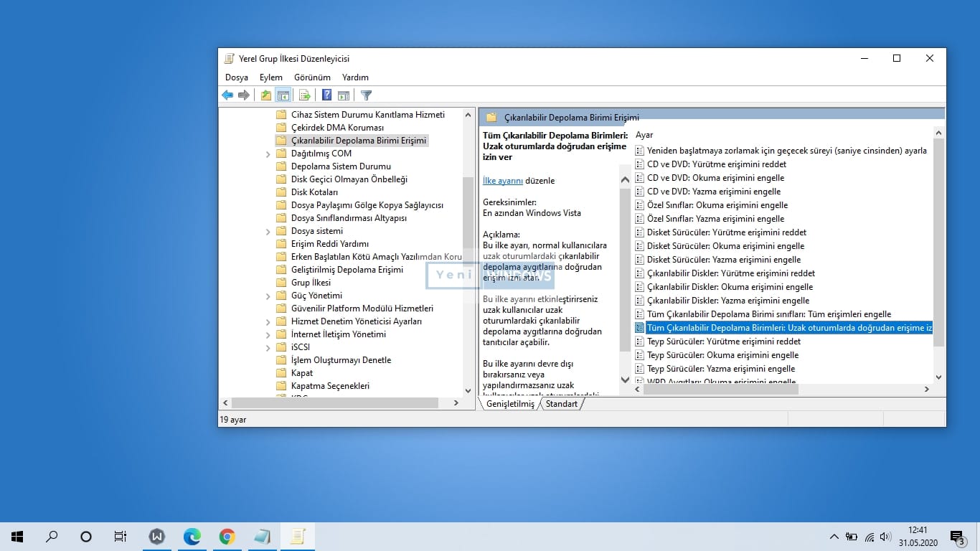Click the policy icon beside 'CD ve DVD: Okuma erişimini engelle'
Screen dimensions: 980x551
point(640,178)
